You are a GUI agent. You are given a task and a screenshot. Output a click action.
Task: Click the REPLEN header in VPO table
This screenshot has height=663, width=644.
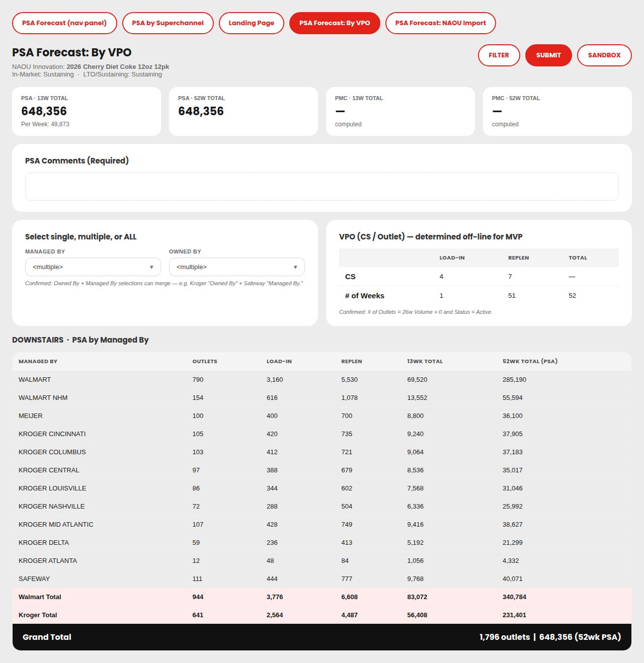tap(518, 258)
